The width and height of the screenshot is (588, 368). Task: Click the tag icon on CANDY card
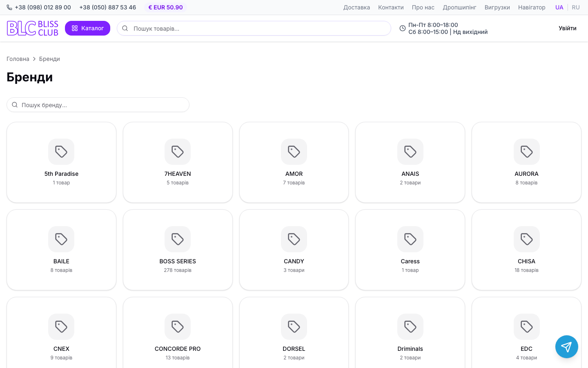point(294,239)
